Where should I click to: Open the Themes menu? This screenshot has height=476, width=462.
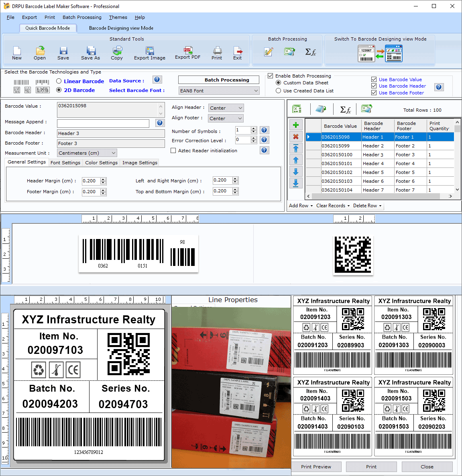click(118, 17)
